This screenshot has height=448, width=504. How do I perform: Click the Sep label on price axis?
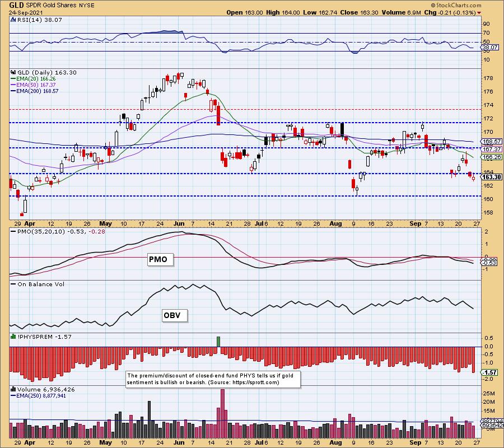click(x=415, y=223)
